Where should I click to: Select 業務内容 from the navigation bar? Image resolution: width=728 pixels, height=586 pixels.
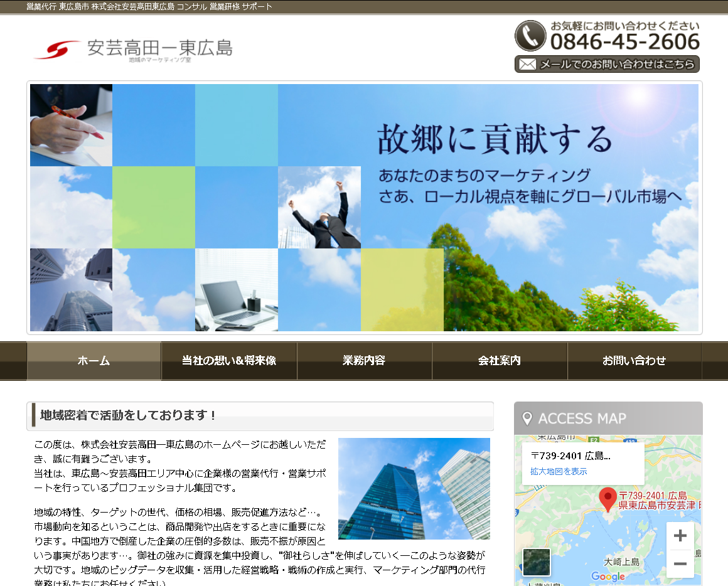tap(364, 361)
